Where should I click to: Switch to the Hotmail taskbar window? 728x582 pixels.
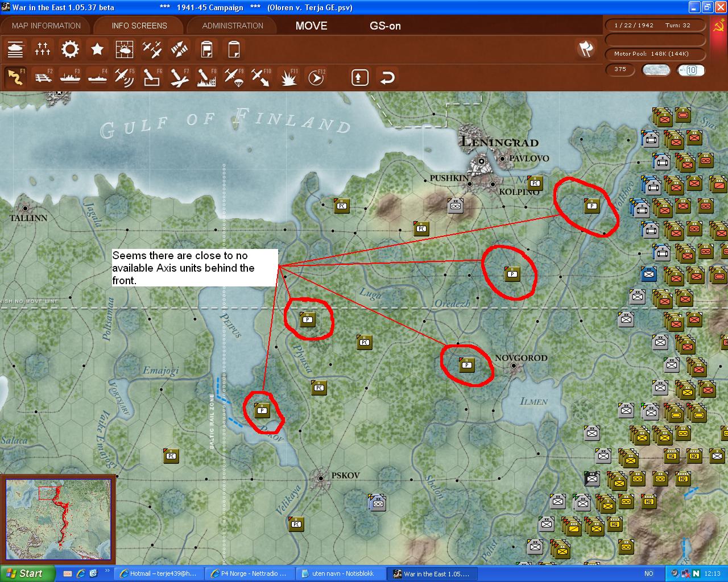(x=158, y=573)
